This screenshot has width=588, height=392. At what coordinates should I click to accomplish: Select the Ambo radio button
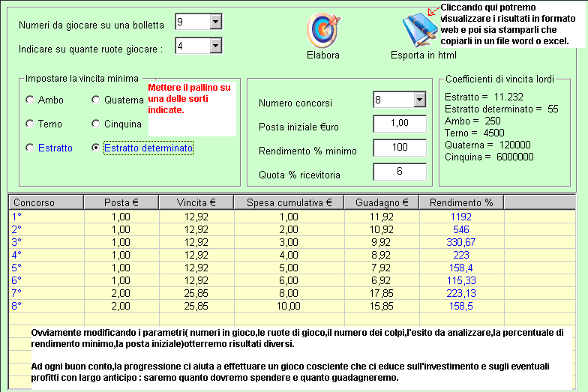[x=30, y=100]
